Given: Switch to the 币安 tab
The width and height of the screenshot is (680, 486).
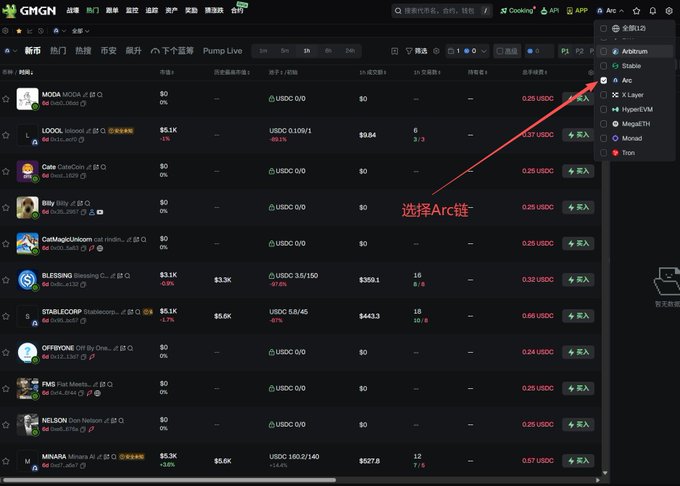Looking at the screenshot, I should point(108,51).
